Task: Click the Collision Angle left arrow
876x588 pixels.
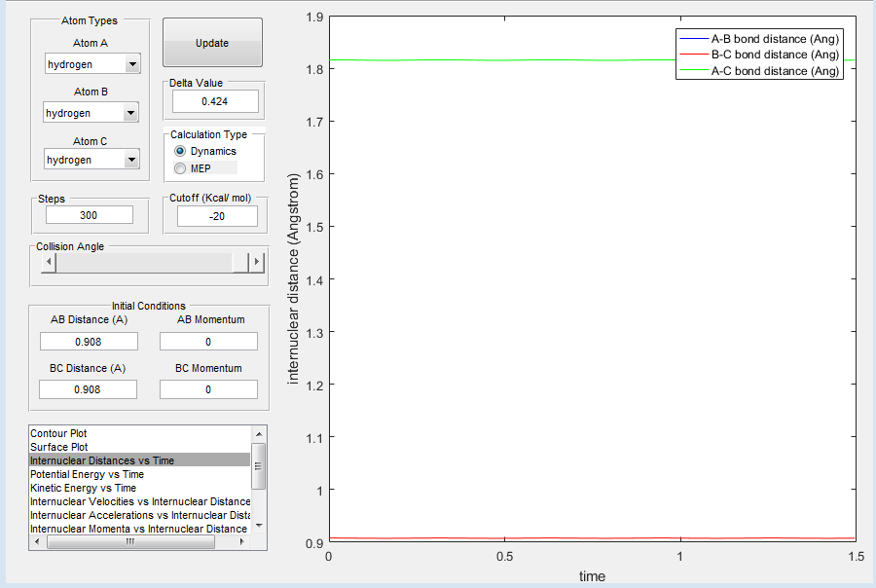Action: coord(49,262)
